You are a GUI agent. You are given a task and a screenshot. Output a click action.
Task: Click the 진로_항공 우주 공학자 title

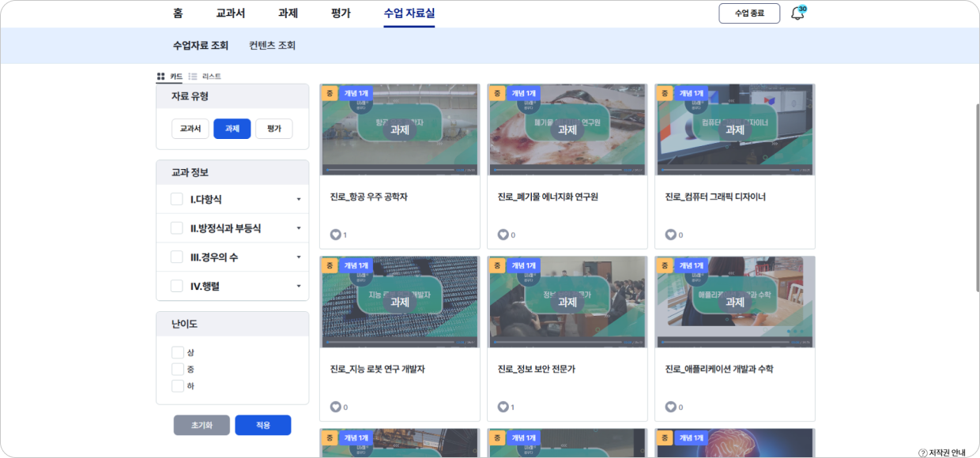(x=368, y=197)
